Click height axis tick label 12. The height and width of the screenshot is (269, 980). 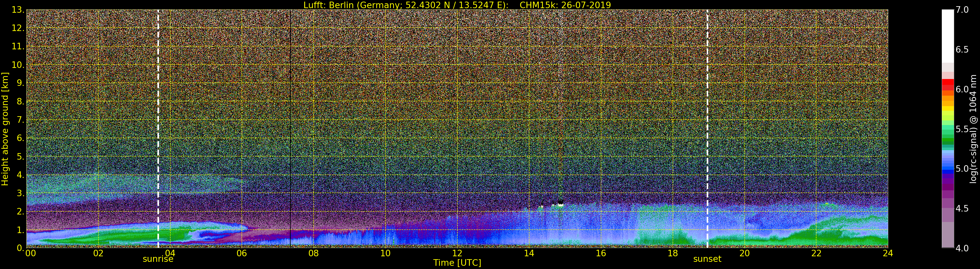point(18,28)
